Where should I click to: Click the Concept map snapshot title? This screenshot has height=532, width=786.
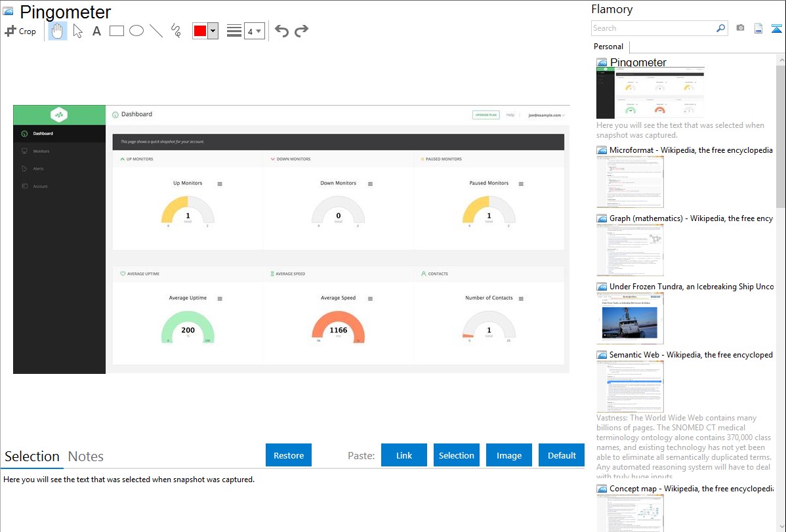692,488
